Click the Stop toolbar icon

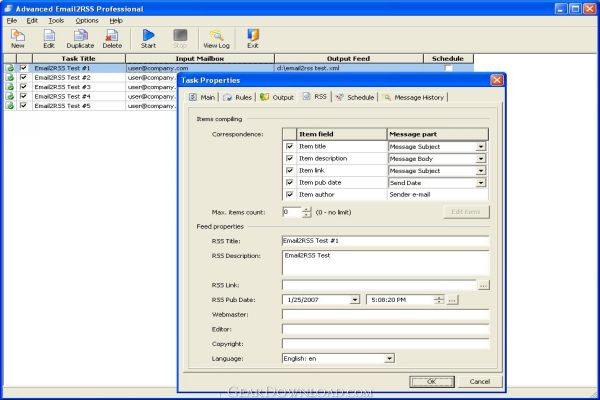pos(180,39)
